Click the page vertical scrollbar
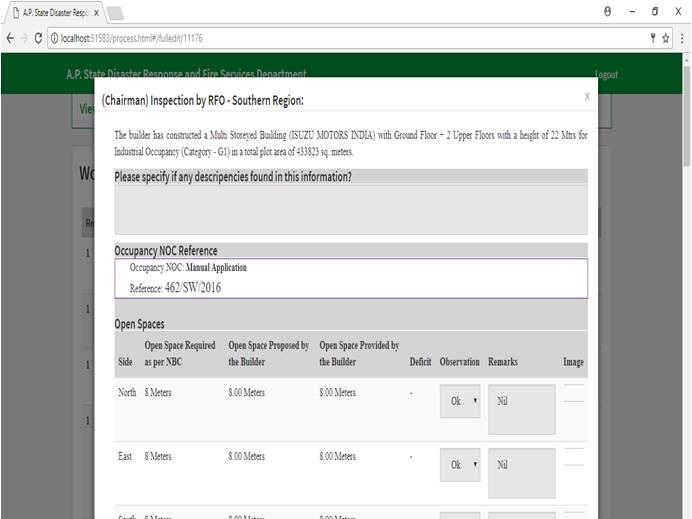The width and height of the screenshot is (692, 519). coord(685,300)
